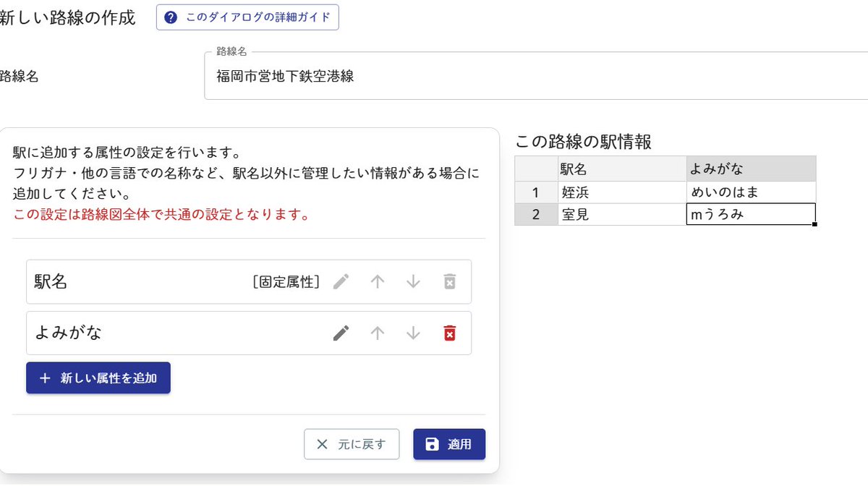Select row header 2 in station table
868x494 pixels.
pos(536,214)
